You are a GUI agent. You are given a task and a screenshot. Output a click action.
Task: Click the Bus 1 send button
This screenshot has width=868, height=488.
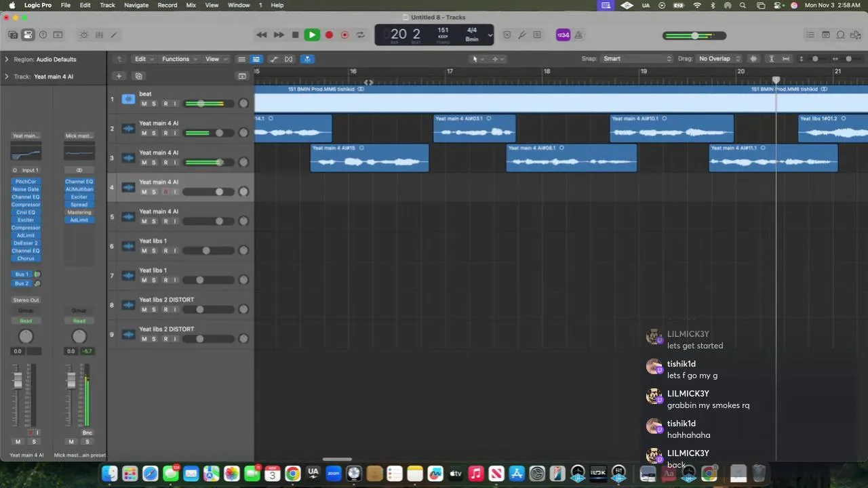pyautogui.click(x=22, y=274)
